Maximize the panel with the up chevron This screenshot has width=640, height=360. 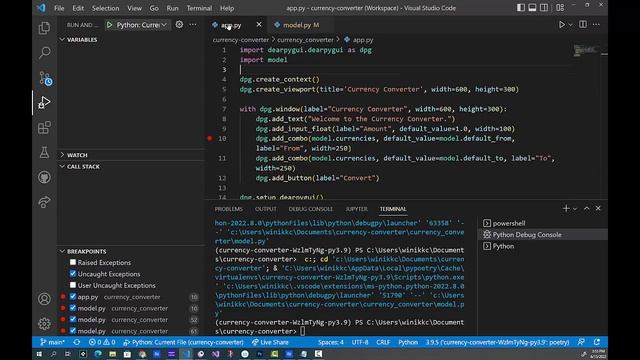(587, 209)
